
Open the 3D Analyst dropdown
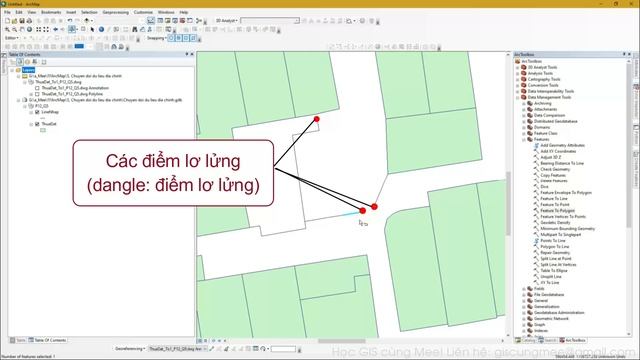point(227,20)
